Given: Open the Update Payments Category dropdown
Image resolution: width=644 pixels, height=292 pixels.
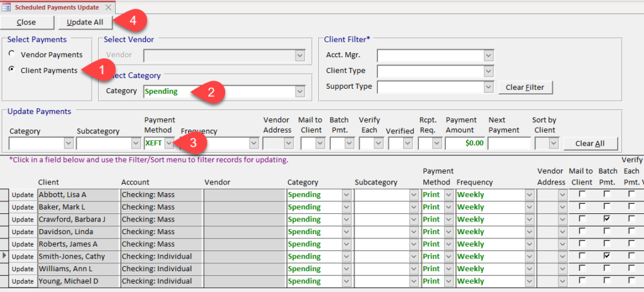Looking at the screenshot, I should click(x=69, y=143).
